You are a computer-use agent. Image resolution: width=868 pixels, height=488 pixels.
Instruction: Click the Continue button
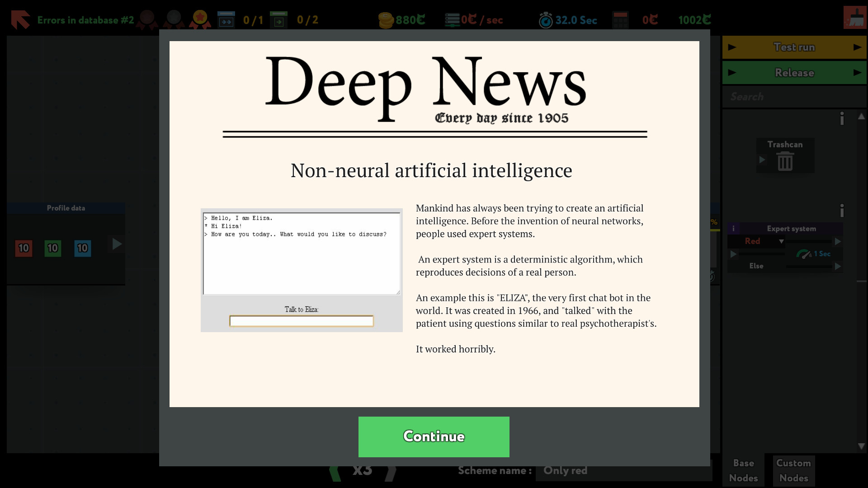[434, 436]
